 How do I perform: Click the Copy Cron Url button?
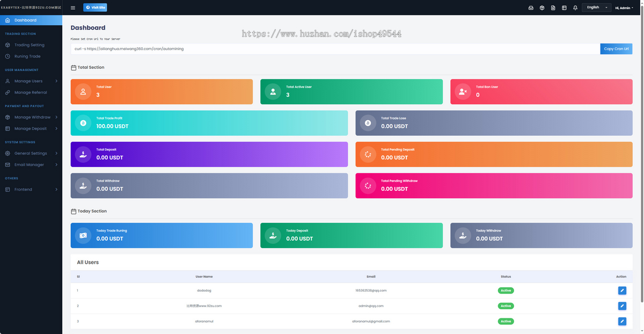(616, 49)
